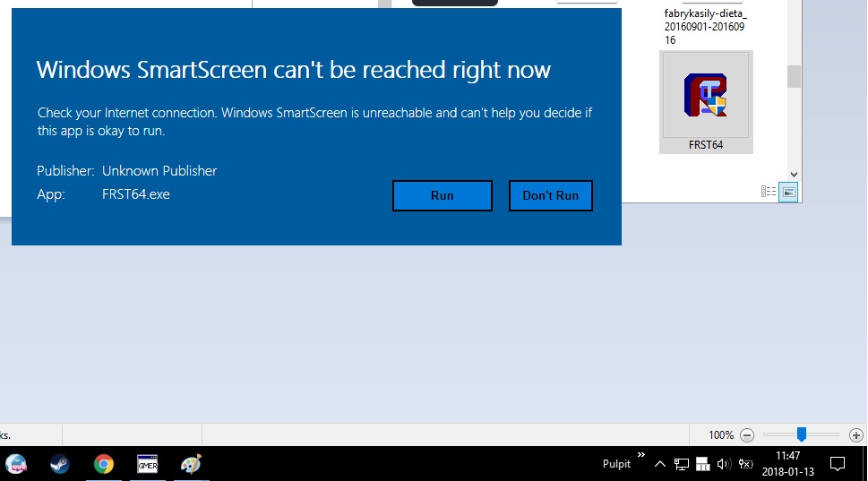The width and height of the screenshot is (868, 481).
Task: Switch to details view layout
Action: pos(768,192)
